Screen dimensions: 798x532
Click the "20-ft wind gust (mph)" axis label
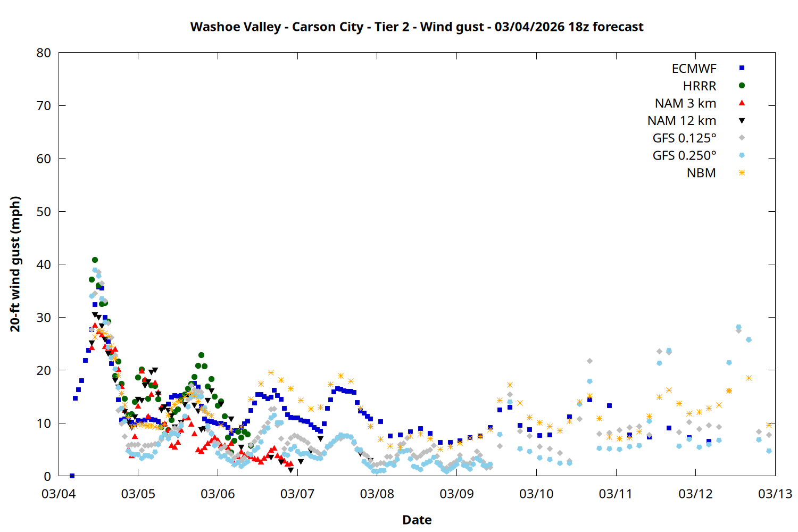click(15, 264)
